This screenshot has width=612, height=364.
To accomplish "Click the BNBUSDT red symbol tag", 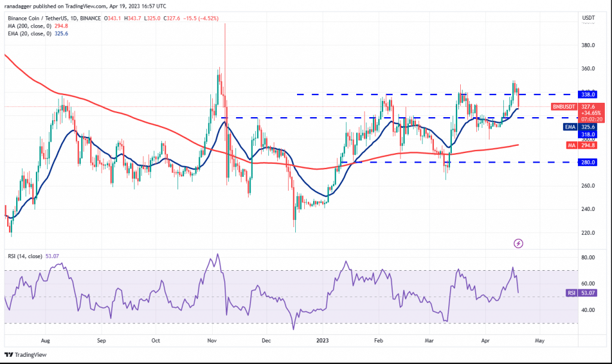I will (564, 106).
